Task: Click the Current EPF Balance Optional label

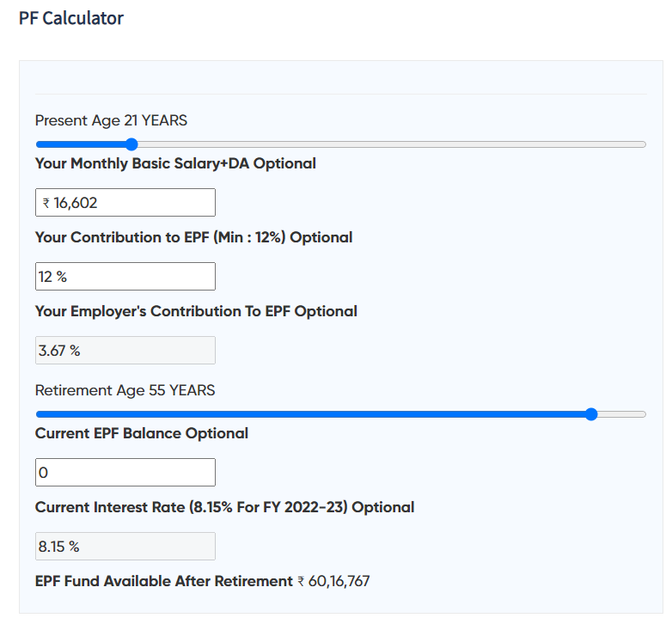Action: pyautogui.click(x=142, y=433)
